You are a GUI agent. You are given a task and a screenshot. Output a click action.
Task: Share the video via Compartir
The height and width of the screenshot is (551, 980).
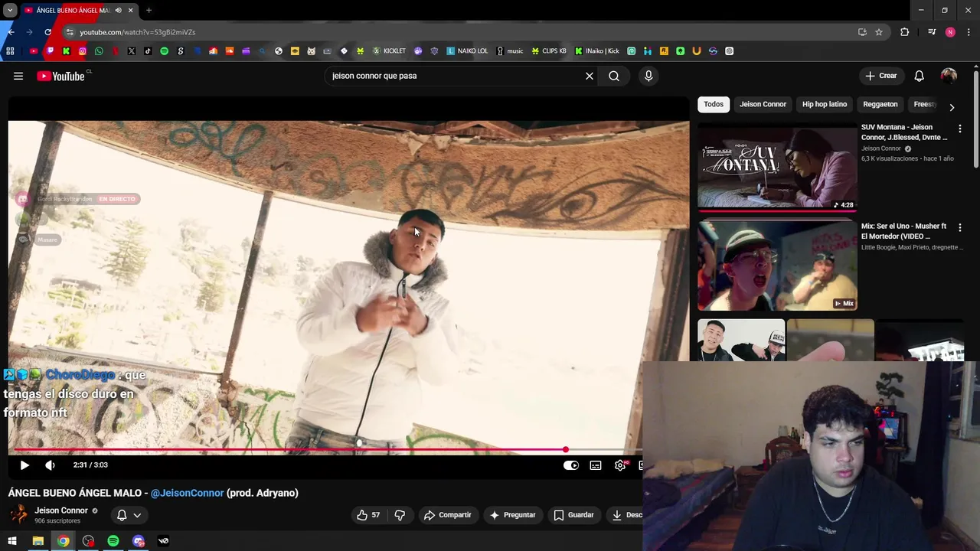pos(448,515)
